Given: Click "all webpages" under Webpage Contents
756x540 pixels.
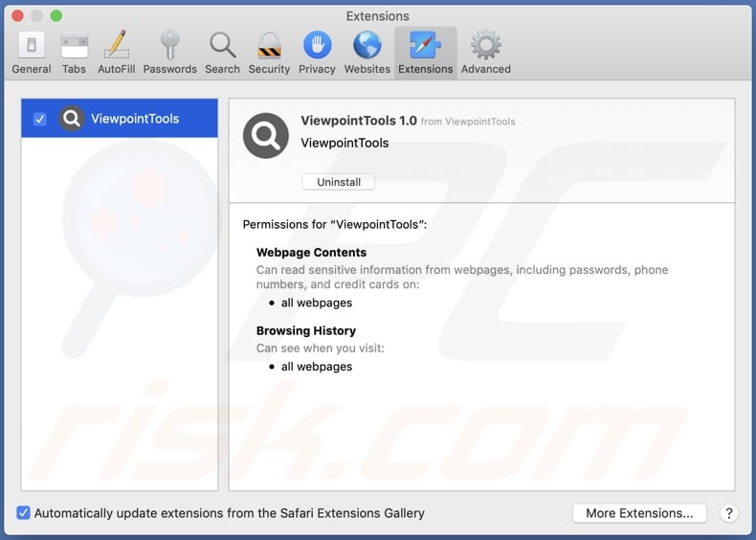Looking at the screenshot, I should [317, 303].
